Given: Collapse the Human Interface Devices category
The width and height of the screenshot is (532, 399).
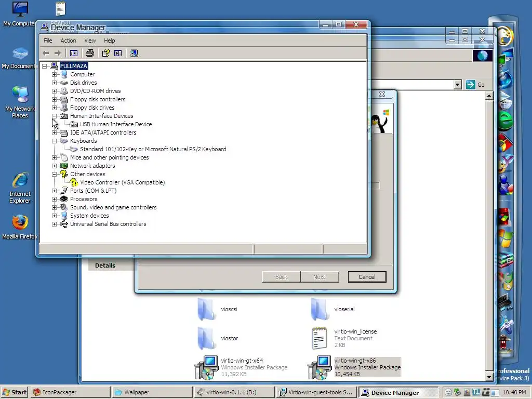Looking at the screenshot, I should (54, 116).
